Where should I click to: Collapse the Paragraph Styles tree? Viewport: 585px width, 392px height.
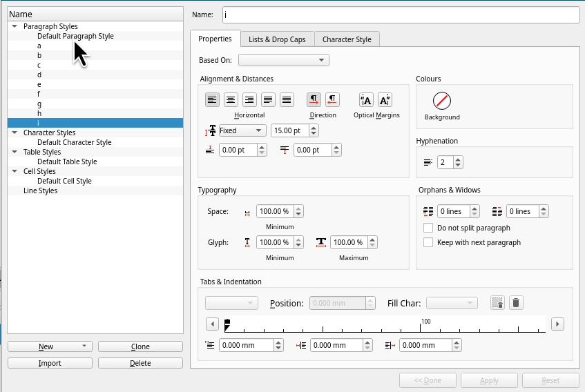(x=15, y=26)
